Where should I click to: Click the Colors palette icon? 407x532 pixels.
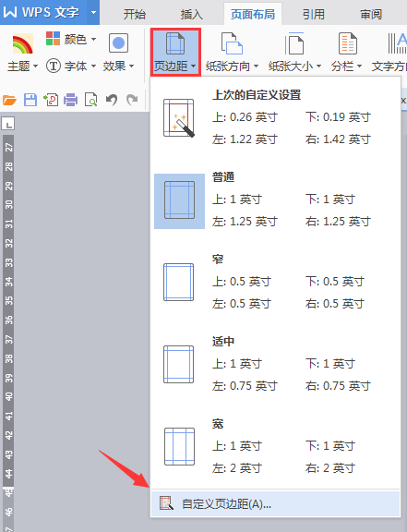tap(53, 39)
